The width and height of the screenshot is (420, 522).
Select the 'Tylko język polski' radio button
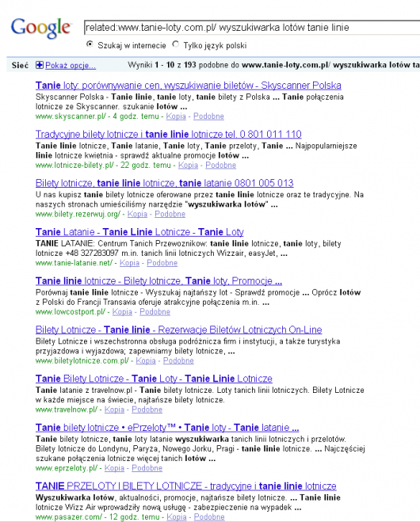point(175,44)
